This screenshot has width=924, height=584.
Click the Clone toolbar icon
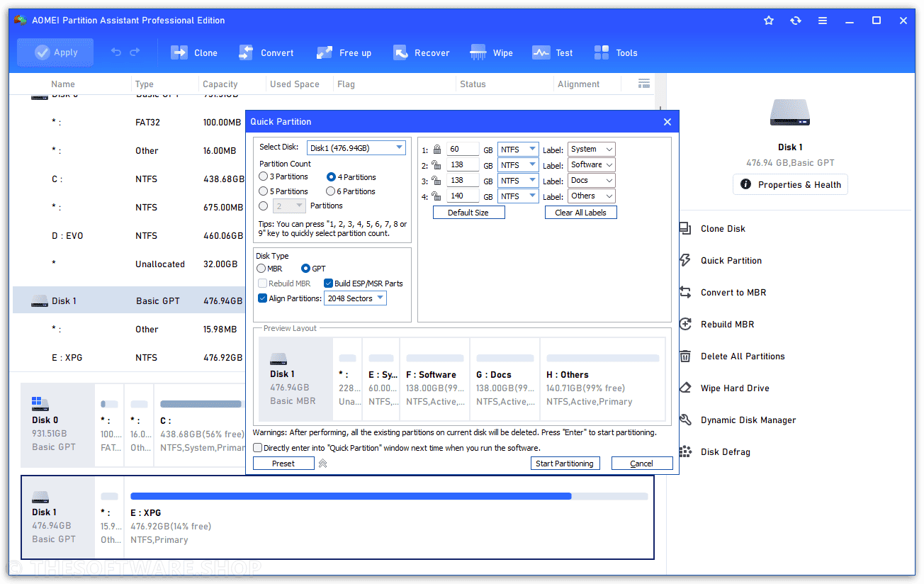click(x=178, y=52)
